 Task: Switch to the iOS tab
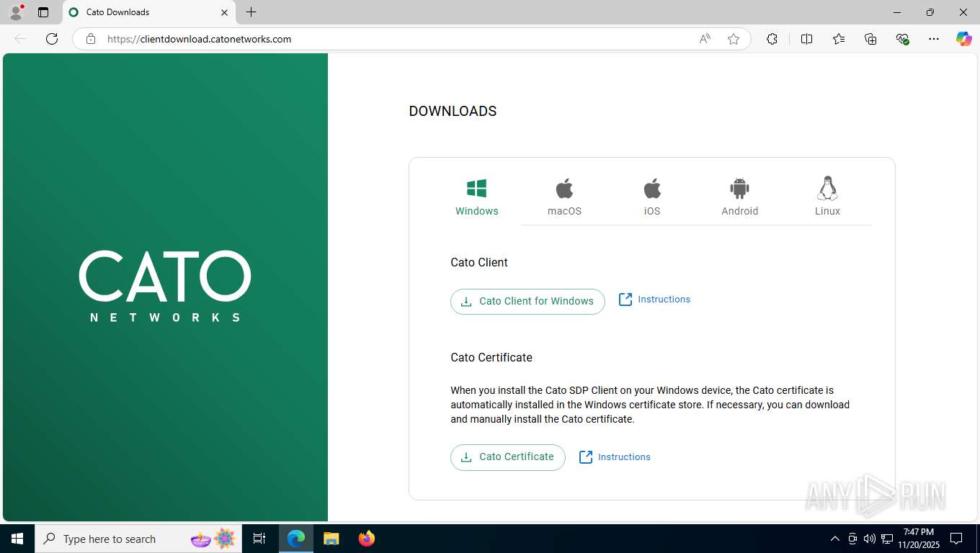coord(652,197)
